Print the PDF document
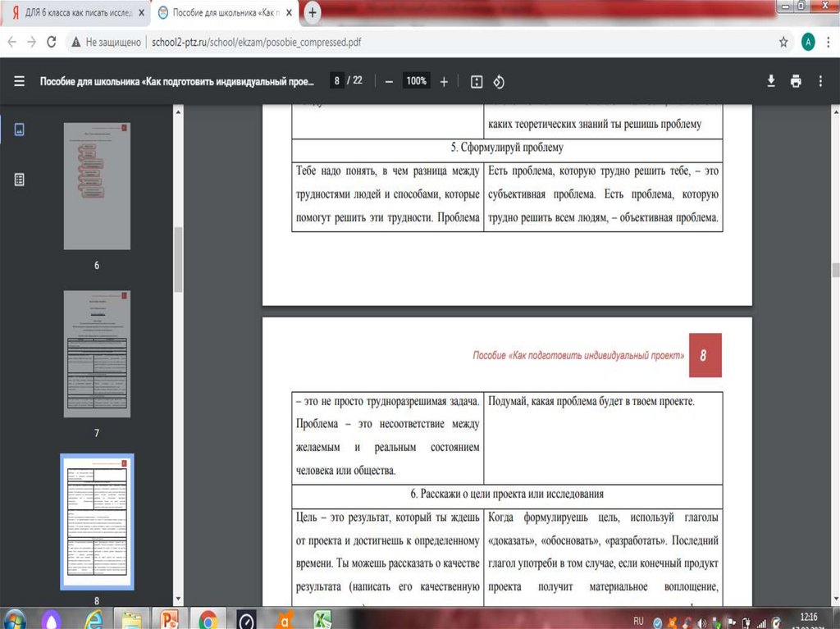This screenshot has height=629, width=840. (795, 80)
